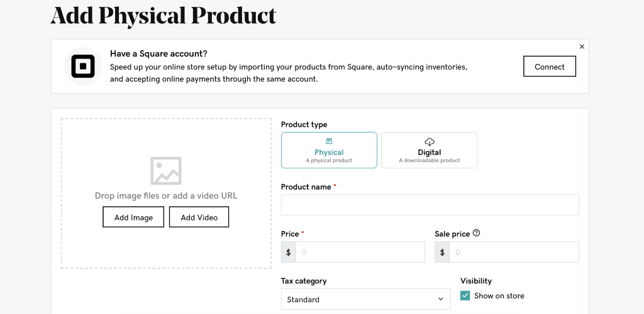Screen dimensions: 644x314
Task: Click the image placeholder icon
Action: pyautogui.click(x=166, y=171)
